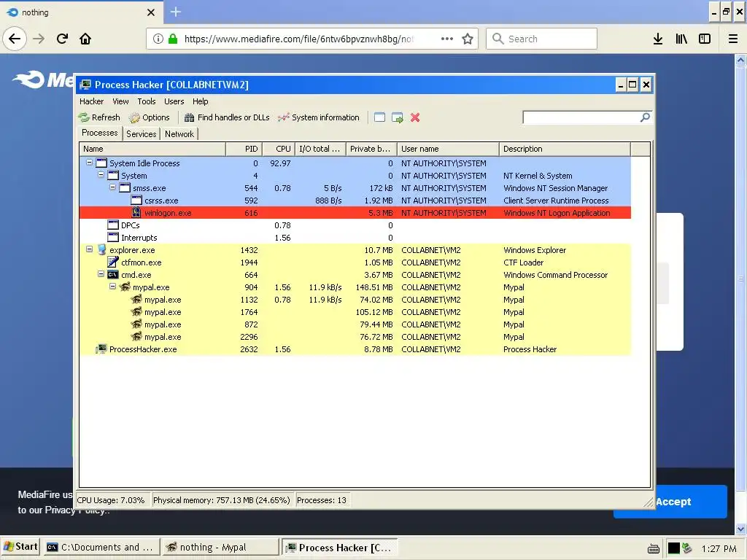Open System information window
The height and width of the screenshot is (560, 747).
click(x=318, y=117)
